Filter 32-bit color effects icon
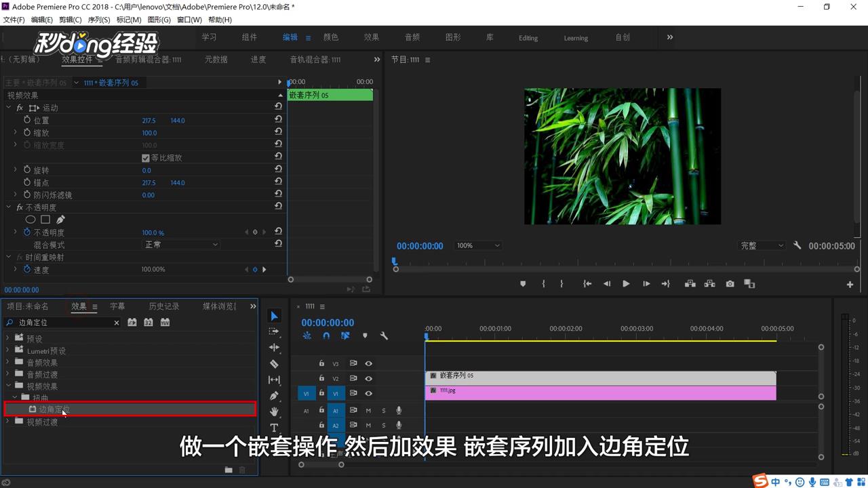This screenshot has width=868, height=488. (149, 323)
